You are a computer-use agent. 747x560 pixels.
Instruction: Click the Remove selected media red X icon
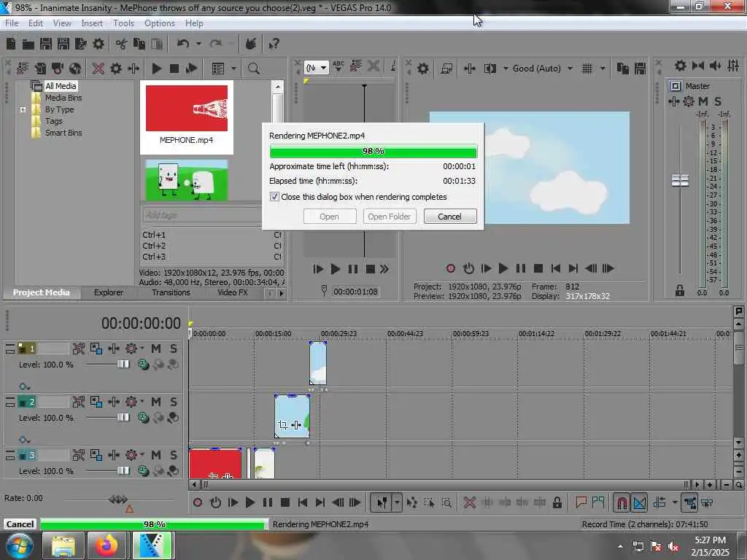98,69
